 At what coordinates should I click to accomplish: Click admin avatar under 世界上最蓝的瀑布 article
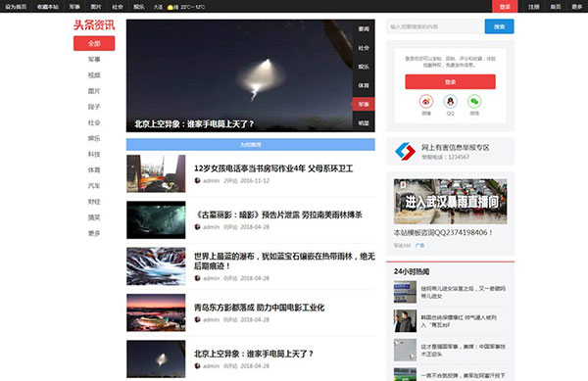click(197, 278)
